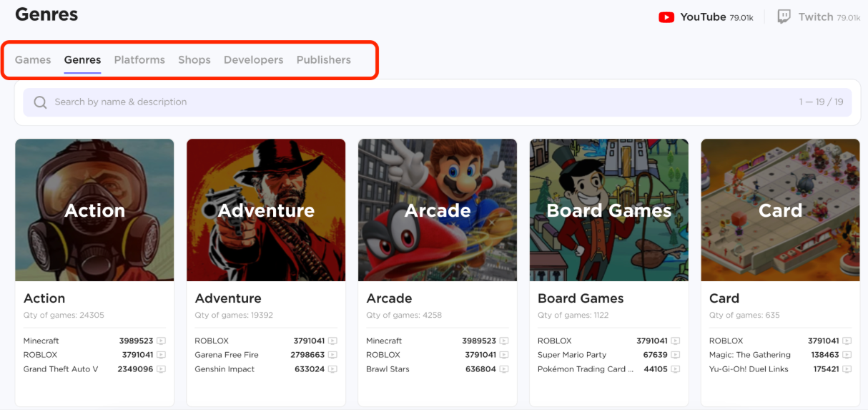This screenshot has width=868, height=410.
Task: Click Qty of games: 635 text
Action: 744,316
